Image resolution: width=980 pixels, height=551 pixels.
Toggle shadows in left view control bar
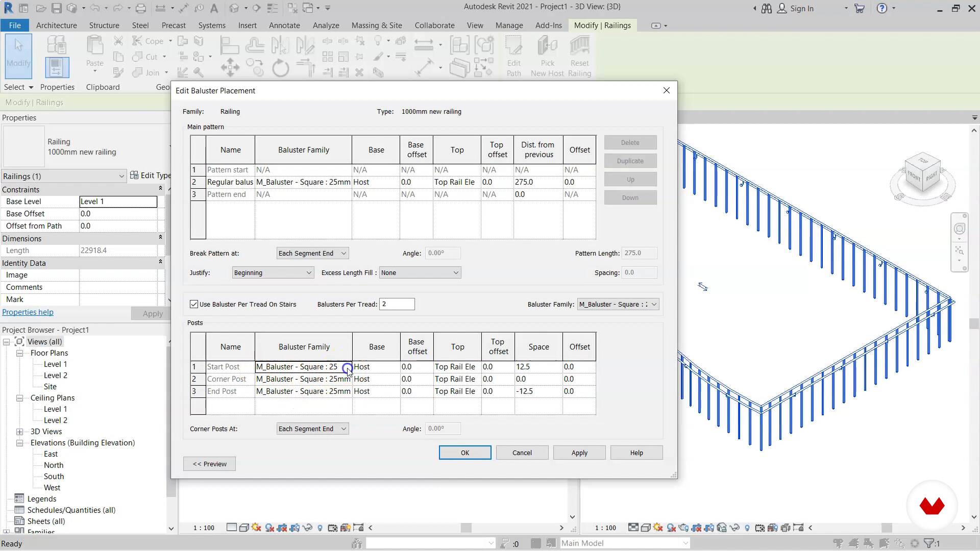coord(269,528)
